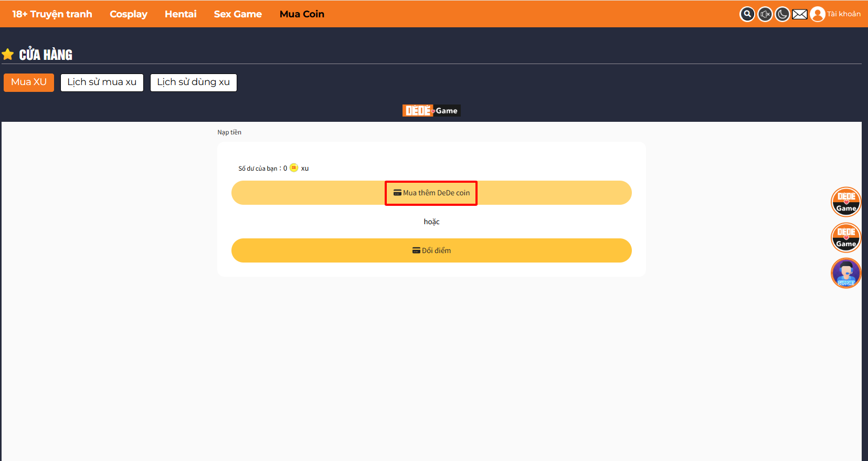The width and height of the screenshot is (868, 461).
Task: Go to 18+ Truyện tranh menu
Action: pyautogui.click(x=52, y=14)
